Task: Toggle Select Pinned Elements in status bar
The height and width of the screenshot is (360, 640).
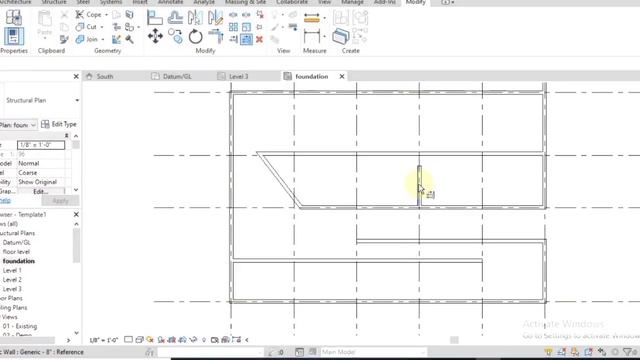Action: tap(575, 352)
